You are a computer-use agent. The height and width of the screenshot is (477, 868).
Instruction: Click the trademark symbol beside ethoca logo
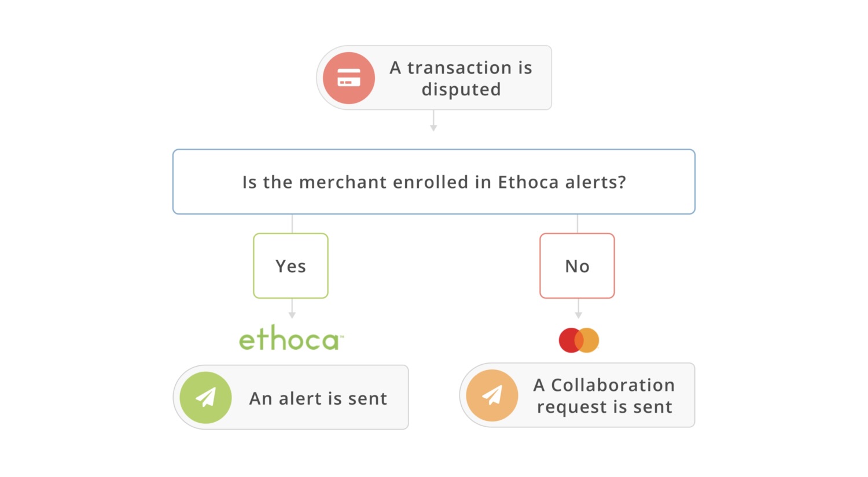[341, 335]
